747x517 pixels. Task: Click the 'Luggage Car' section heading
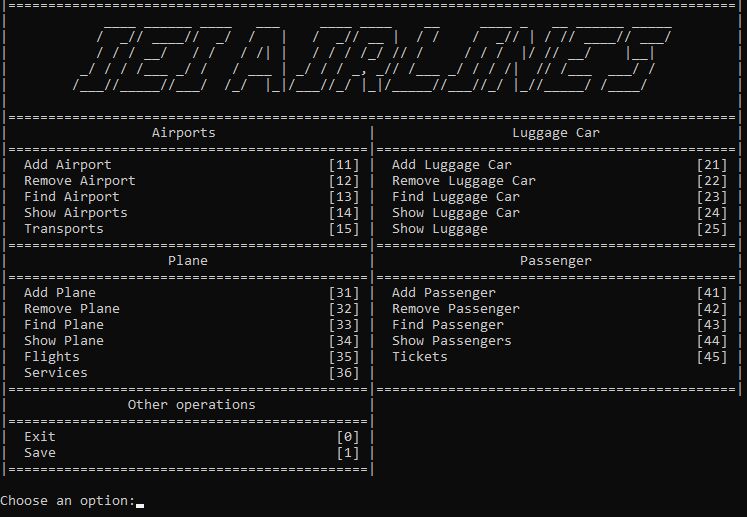point(555,132)
